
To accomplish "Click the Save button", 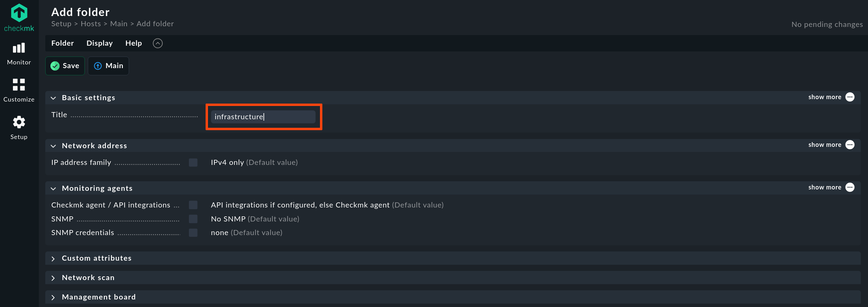I will [x=65, y=66].
